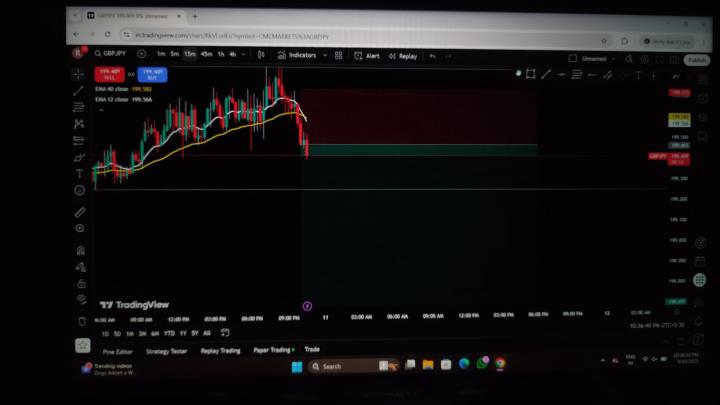Toggle stay in drawing mode
The height and width of the screenshot is (405, 720).
pos(81,267)
